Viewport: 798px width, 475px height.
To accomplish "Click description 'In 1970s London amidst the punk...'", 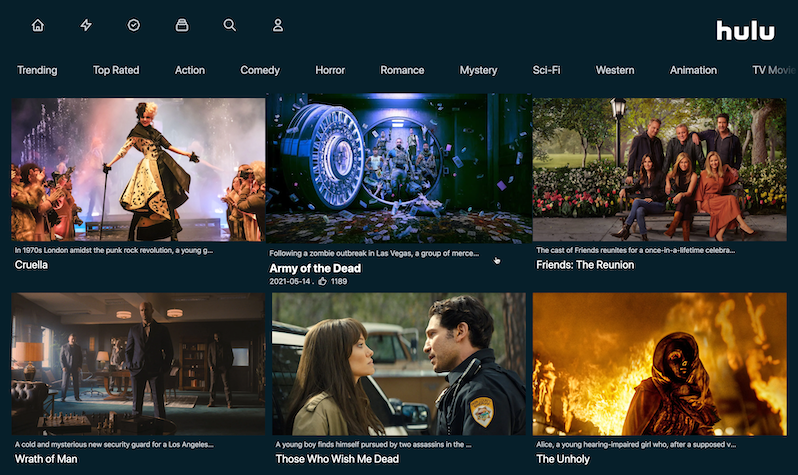I will tap(114, 250).
